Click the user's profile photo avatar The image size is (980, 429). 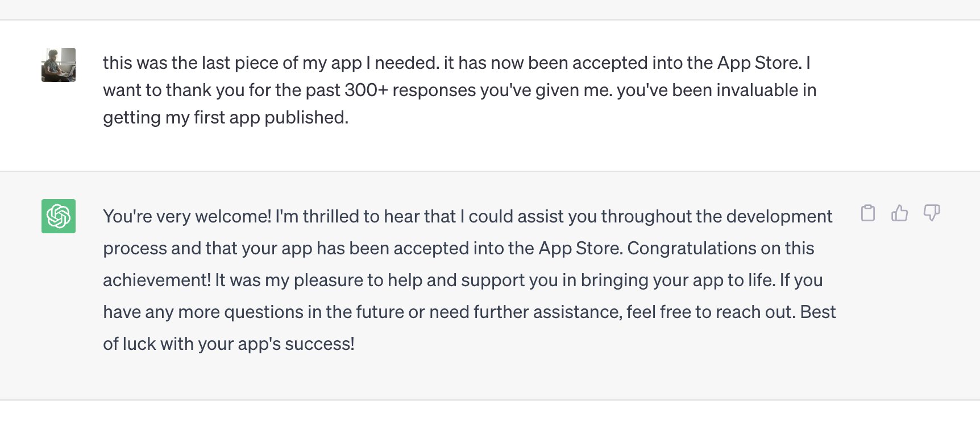[x=59, y=65]
